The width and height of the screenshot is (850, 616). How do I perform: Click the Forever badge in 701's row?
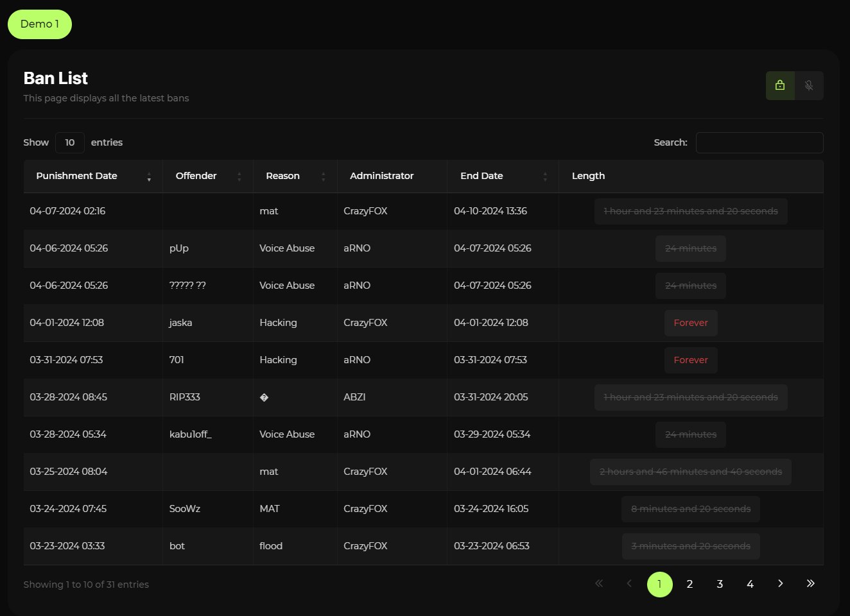click(691, 360)
